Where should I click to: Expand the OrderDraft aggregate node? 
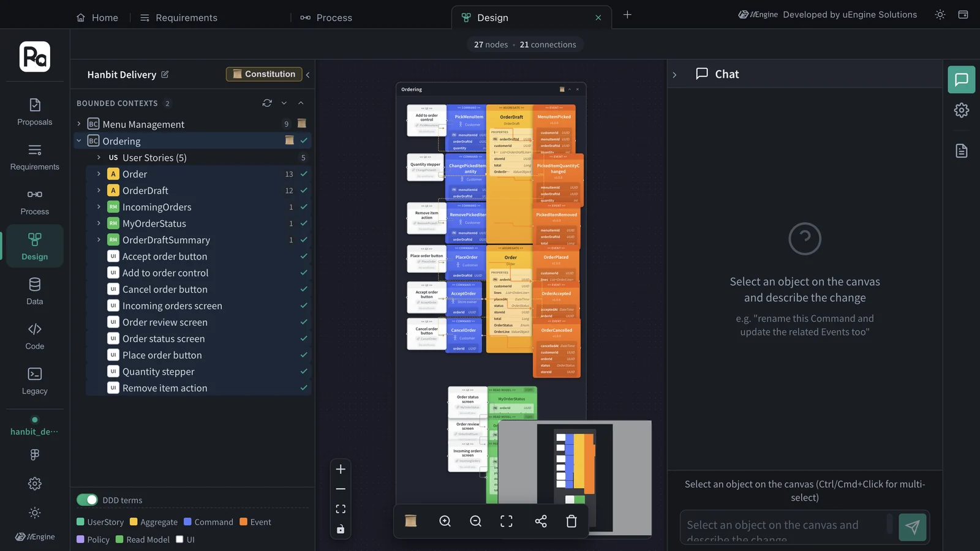pos(99,190)
